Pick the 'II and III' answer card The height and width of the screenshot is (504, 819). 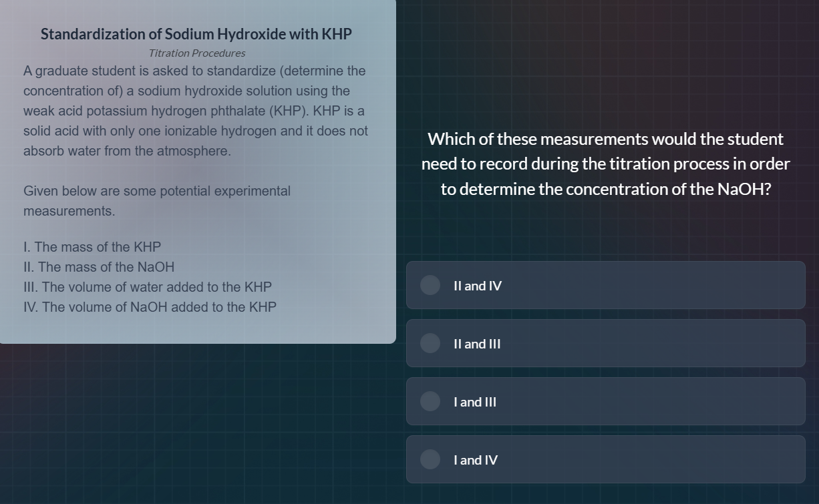pos(605,343)
